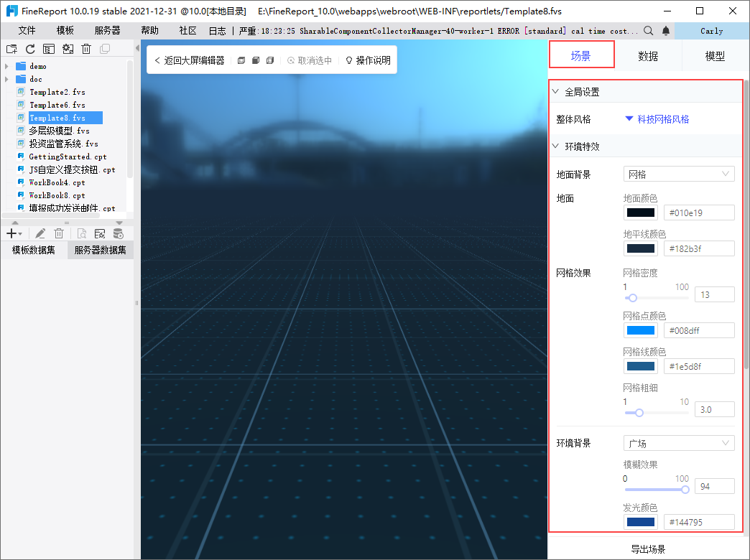Select GettingStarted.cpt in file tree
Viewport: 750px width, 560px height.
point(68,157)
